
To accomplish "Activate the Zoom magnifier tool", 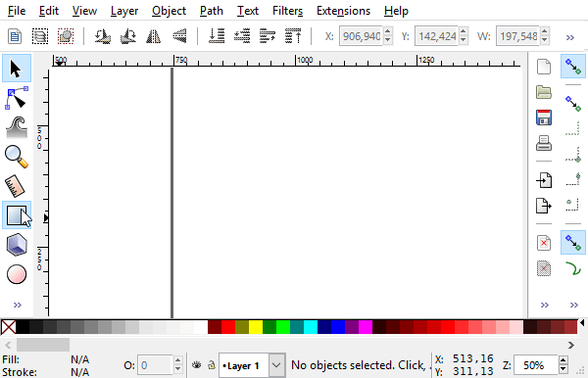I will tap(17, 157).
